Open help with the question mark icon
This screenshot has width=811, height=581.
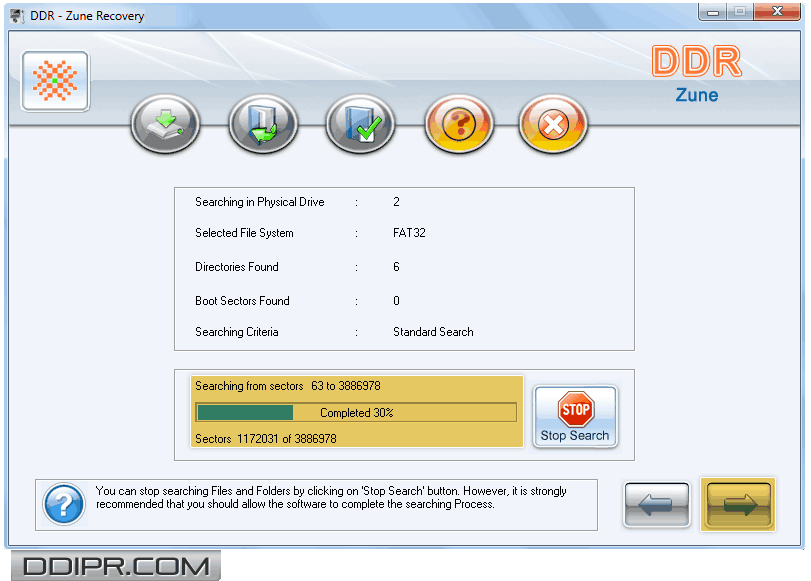pos(459,124)
